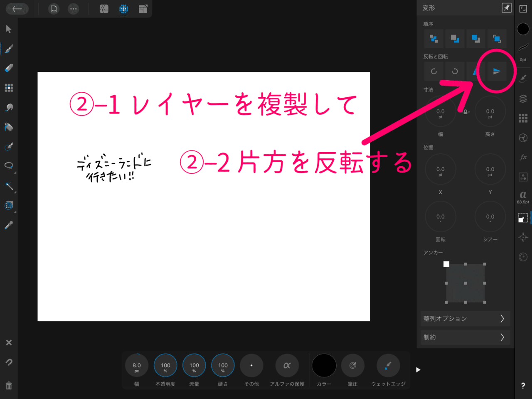Tap the back arrow to exit
532x399 pixels.
click(17, 9)
